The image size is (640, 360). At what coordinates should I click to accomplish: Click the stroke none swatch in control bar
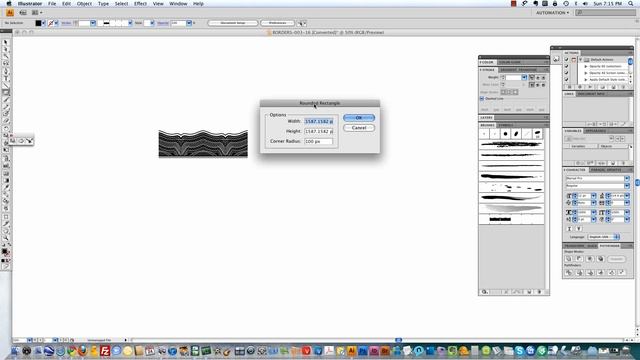click(51, 23)
